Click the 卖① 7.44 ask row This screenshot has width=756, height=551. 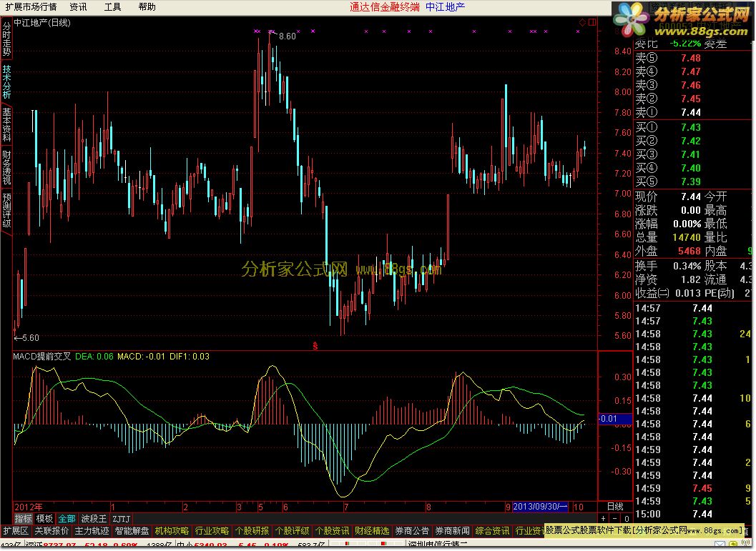692,112
